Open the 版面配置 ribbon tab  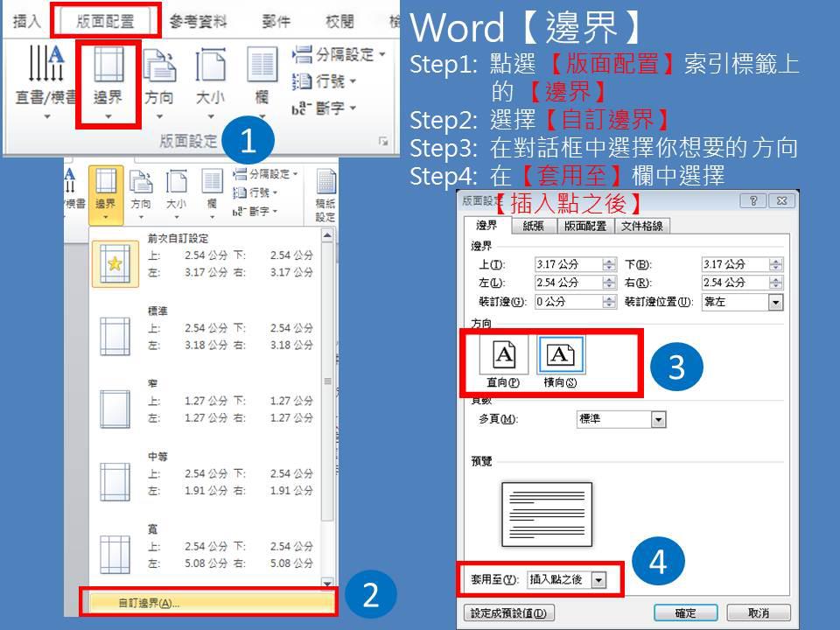(106, 21)
